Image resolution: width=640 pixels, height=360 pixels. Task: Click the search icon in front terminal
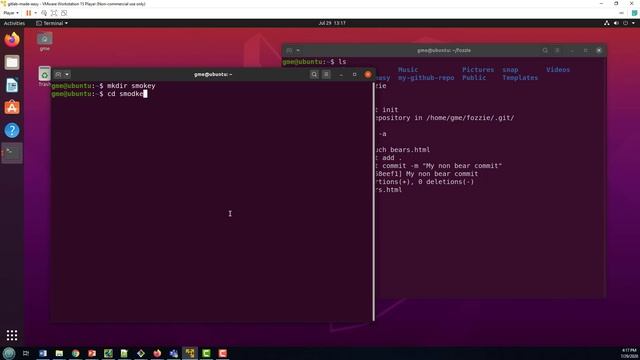(x=314, y=74)
